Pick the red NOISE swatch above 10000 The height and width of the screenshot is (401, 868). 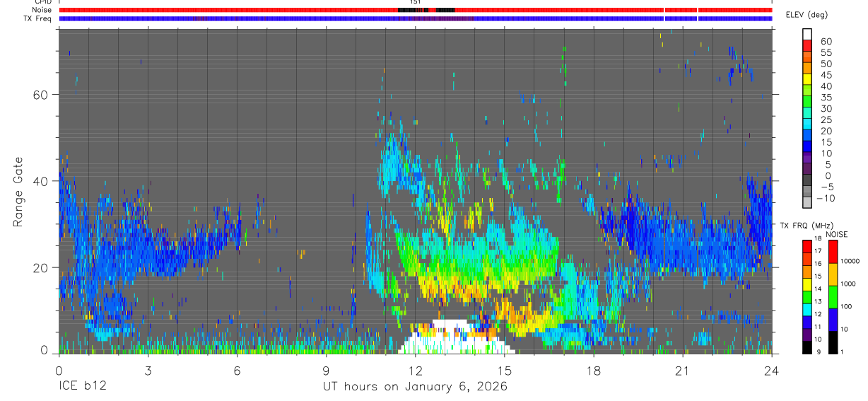833,252
